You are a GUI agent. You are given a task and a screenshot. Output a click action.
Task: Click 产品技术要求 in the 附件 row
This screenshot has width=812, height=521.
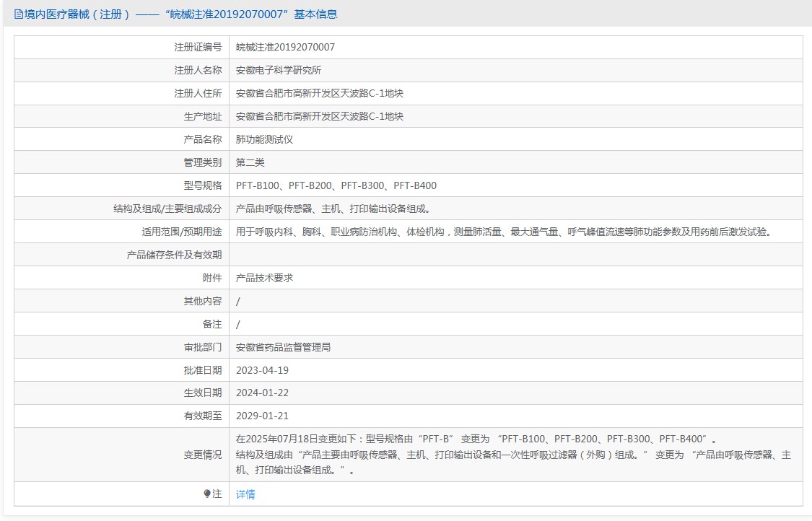(x=264, y=278)
